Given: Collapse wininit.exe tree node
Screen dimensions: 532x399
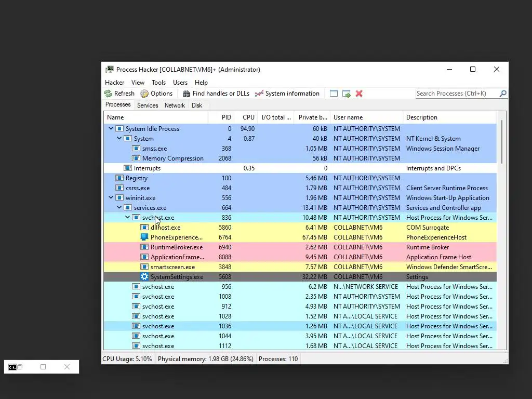Looking at the screenshot, I should 111,197.
